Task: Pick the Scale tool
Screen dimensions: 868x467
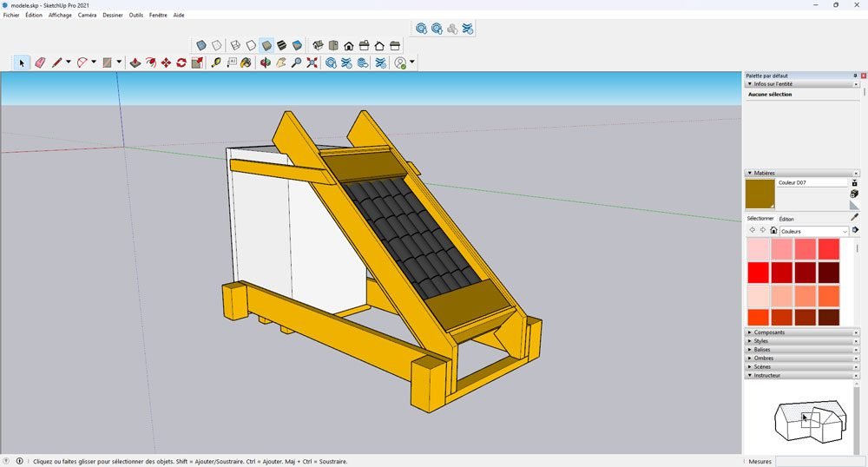Action: [x=197, y=62]
